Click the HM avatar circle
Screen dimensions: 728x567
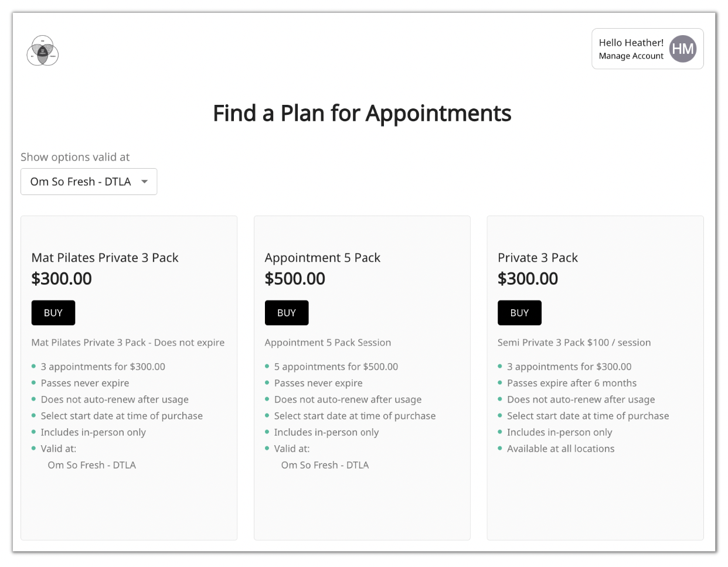coord(682,49)
